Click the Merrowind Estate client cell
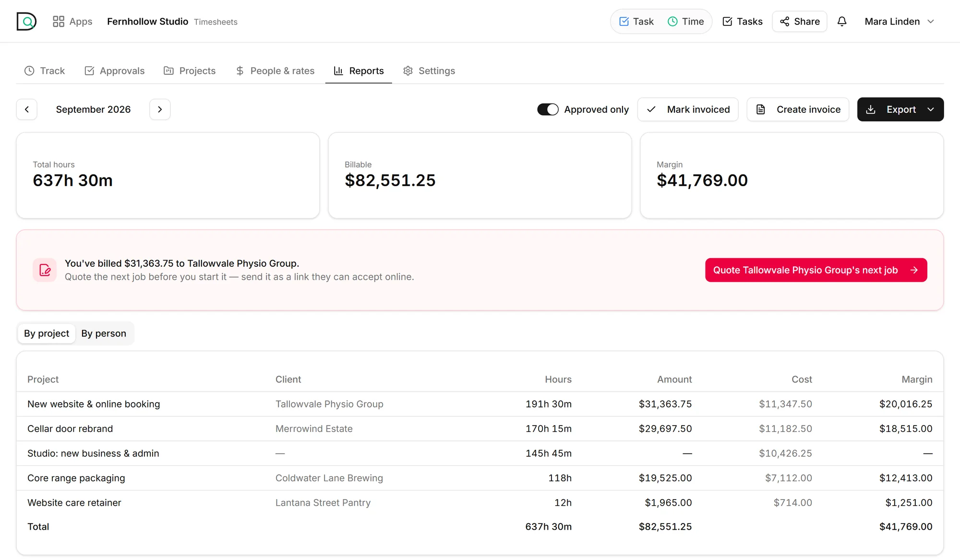The image size is (960, 560). pos(314,429)
